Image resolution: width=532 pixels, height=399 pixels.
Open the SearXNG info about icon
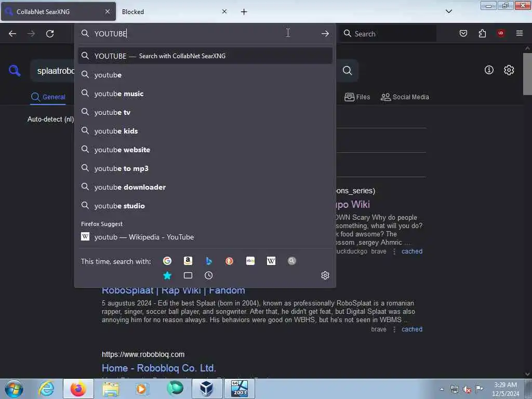click(x=489, y=70)
